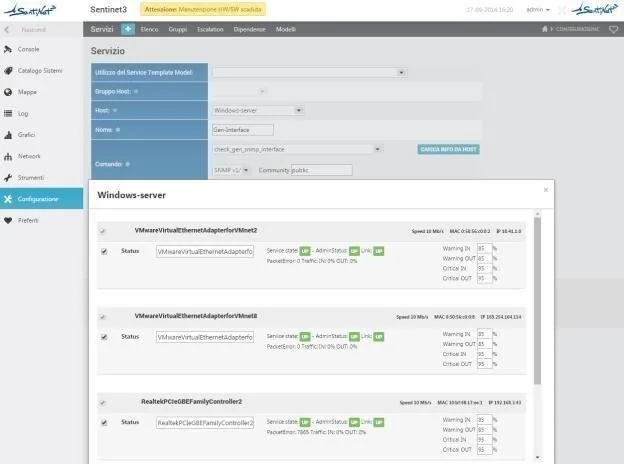The width and height of the screenshot is (624, 464).
Task: Click Warning IN field for Realtek controller
Action: [x=484, y=420]
